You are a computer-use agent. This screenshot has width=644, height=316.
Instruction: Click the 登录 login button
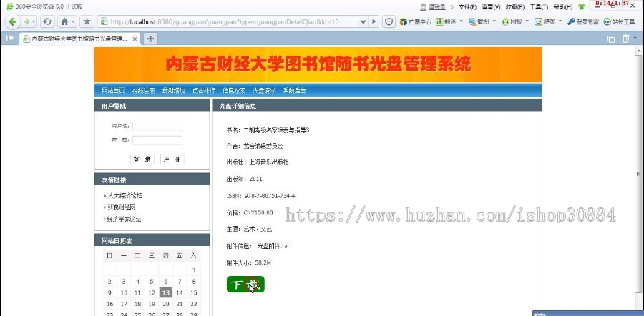tap(142, 159)
